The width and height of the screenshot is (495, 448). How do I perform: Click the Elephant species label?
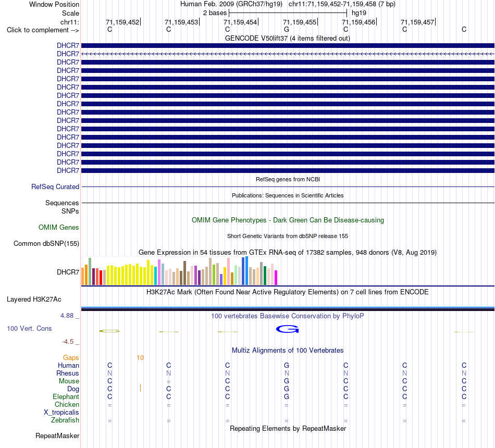click(x=66, y=396)
